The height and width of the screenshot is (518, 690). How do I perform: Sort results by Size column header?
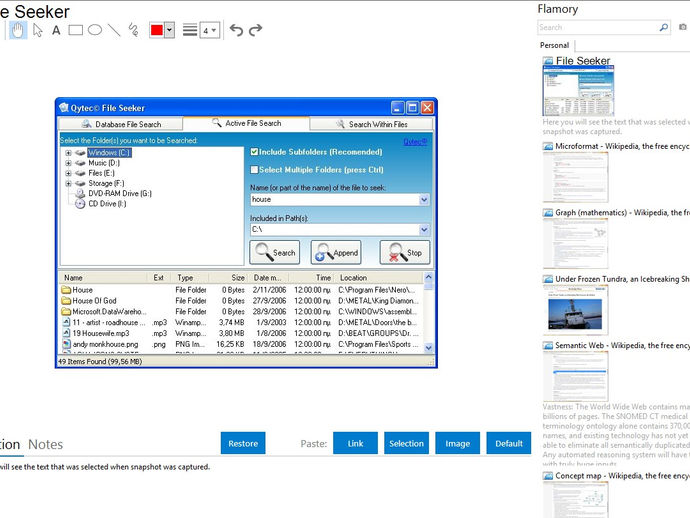pos(228,278)
